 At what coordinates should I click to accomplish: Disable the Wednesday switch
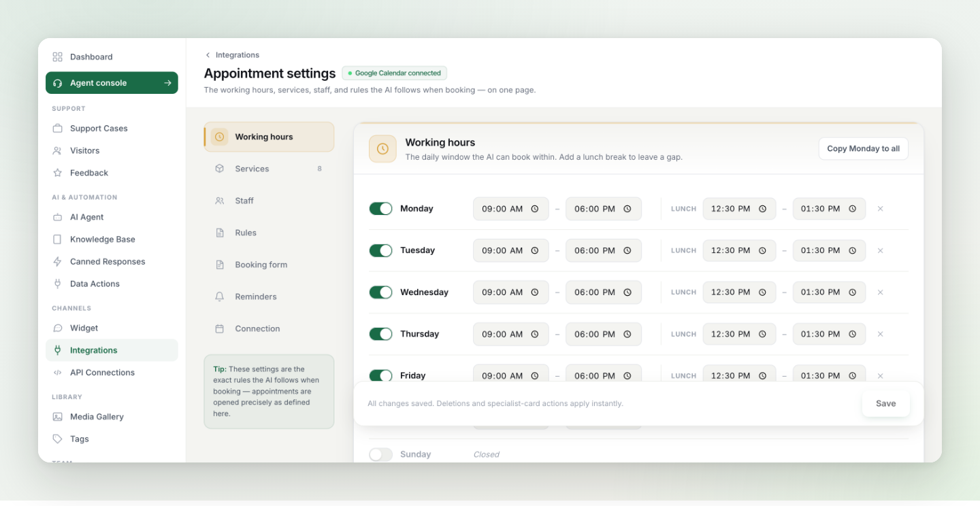(x=381, y=292)
